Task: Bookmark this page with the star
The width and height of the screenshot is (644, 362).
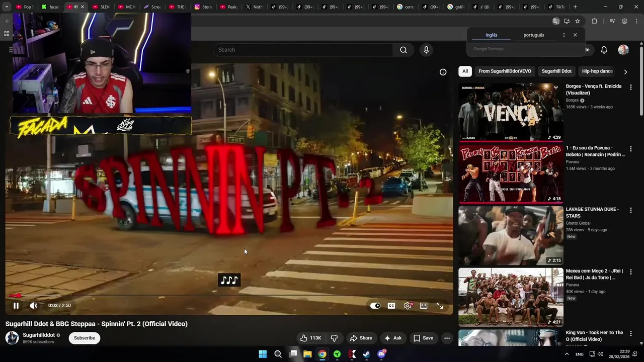Action: [x=578, y=21]
